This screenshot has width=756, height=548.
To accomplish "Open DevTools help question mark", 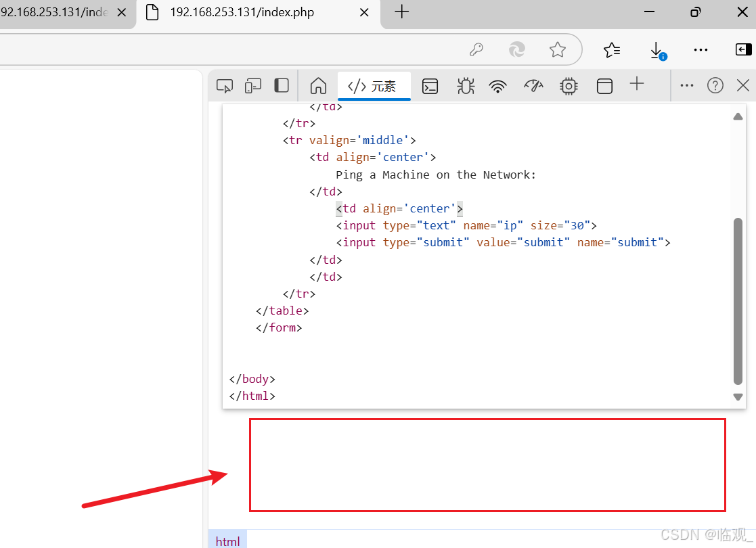I will click(715, 86).
